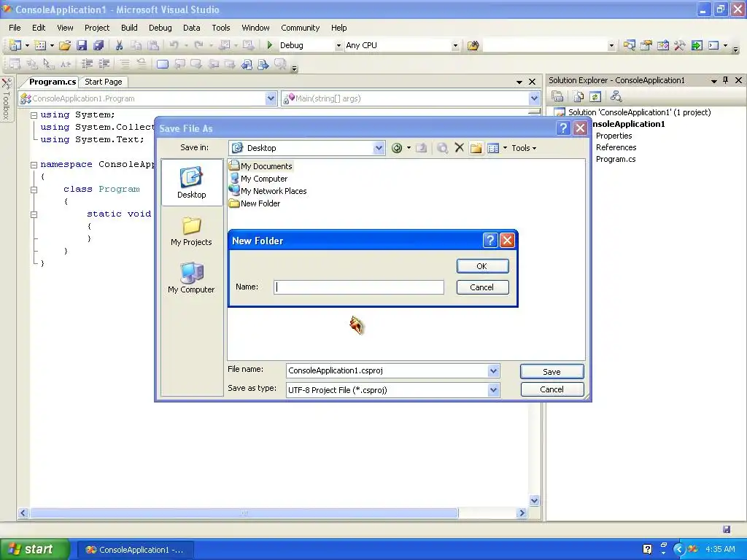The width and height of the screenshot is (747, 560).
Task: Click Up One Level icon in Save dialog
Action: (x=421, y=148)
